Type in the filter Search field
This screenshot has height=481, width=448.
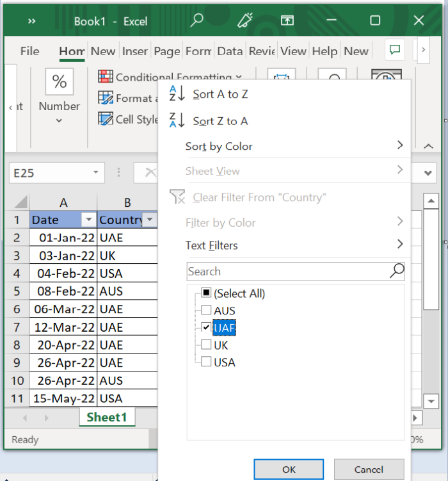(288, 272)
